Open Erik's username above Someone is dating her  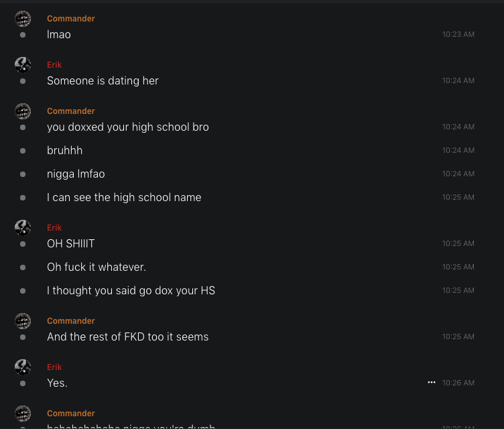[54, 65]
